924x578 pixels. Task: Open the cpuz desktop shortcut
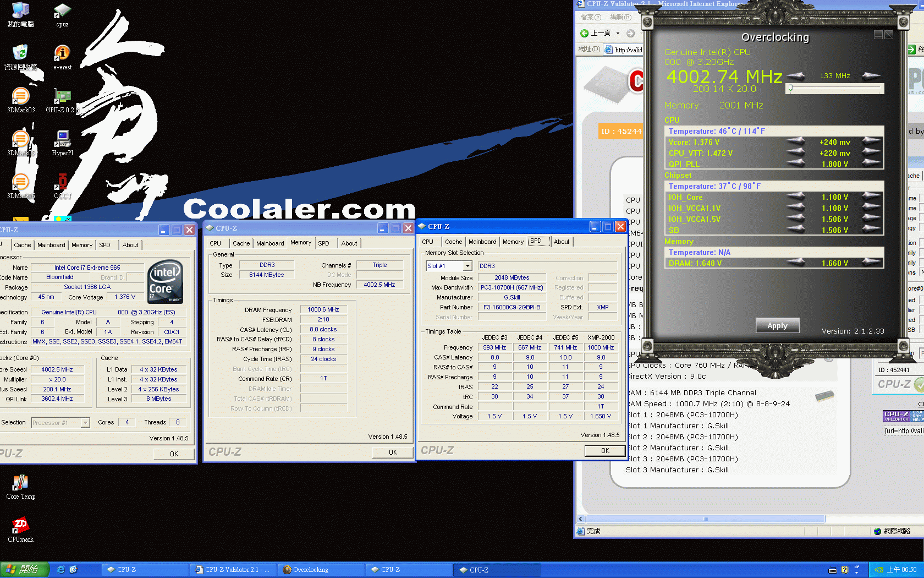pos(62,15)
